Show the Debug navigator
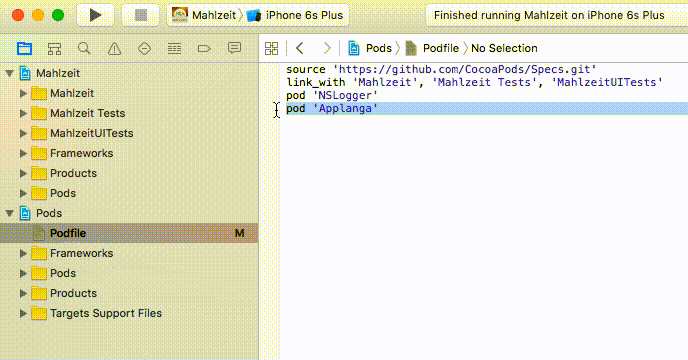The width and height of the screenshot is (688, 360). [x=174, y=48]
